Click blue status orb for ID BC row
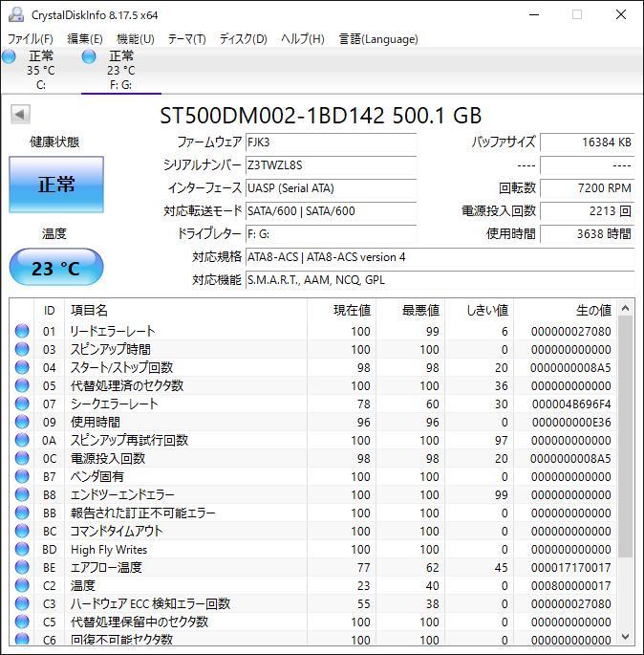Image resolution: width=644 pixels, height=655 pixels. pyautogui.click(x=22, y=531)
